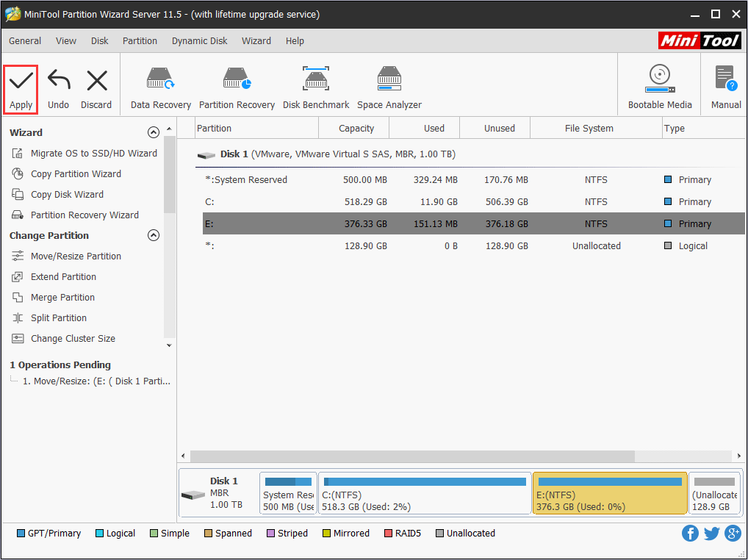Image resolution: width=748 pixels, height=560 pixels.
Task: Open the Wizard menu
Action: 256,41
